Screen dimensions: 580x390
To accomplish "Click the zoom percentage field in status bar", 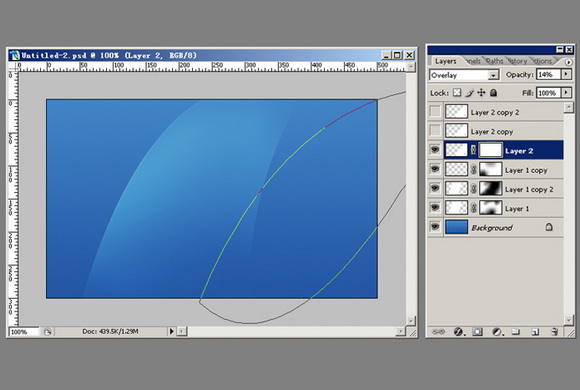I will tap(23, 332).
